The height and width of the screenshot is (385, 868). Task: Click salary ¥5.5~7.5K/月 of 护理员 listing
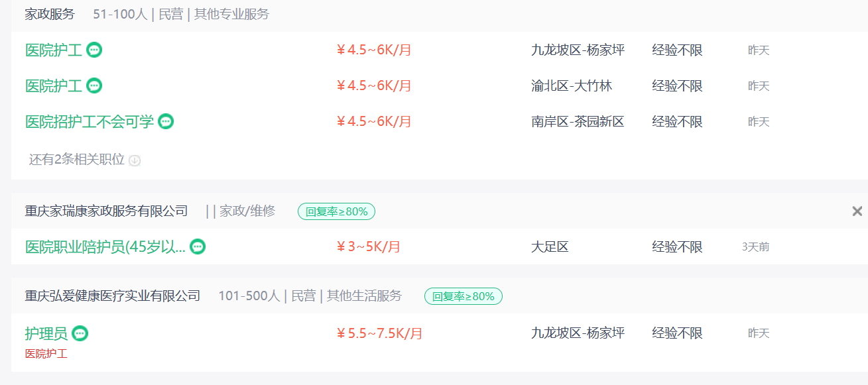coord(379,333)
